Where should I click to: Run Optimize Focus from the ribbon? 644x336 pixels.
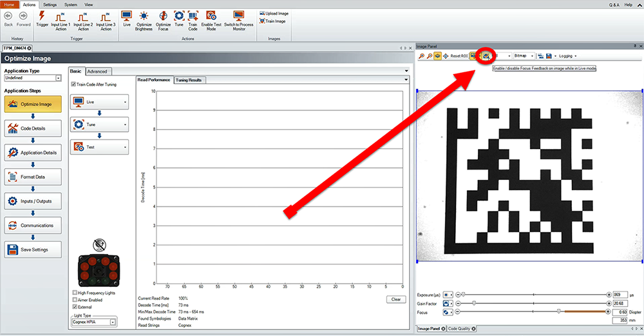click(164, 15)
